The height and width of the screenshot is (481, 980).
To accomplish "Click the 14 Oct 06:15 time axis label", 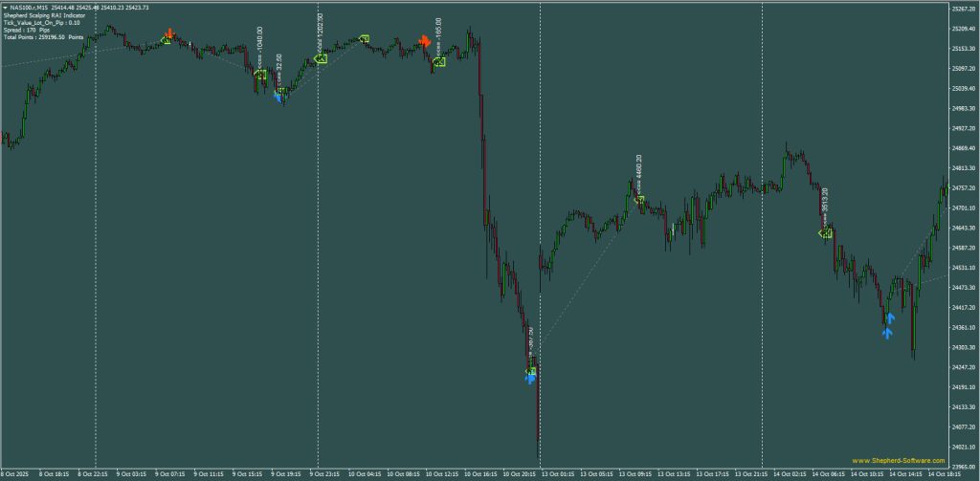I will point(830,474).
